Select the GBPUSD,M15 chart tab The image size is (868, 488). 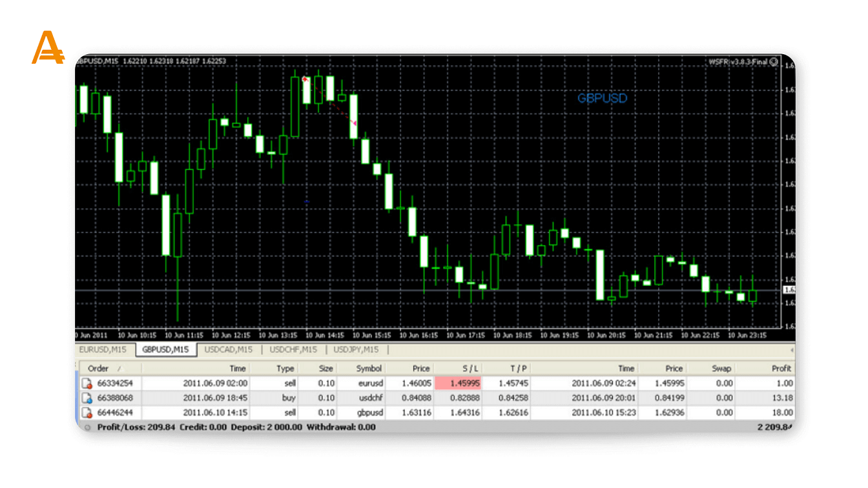165,350
